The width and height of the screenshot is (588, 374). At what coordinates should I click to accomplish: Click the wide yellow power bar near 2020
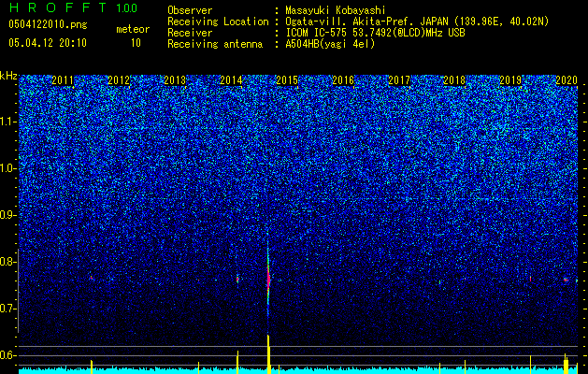566,364
